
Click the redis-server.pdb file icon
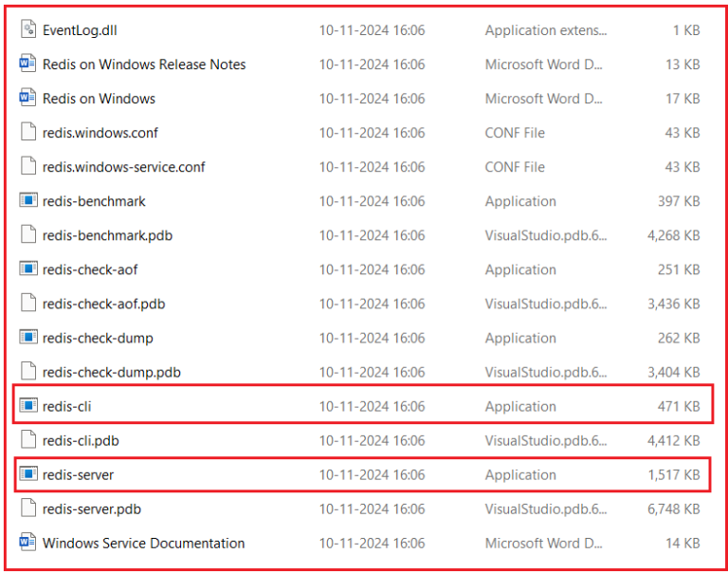[x=27, y=508]
